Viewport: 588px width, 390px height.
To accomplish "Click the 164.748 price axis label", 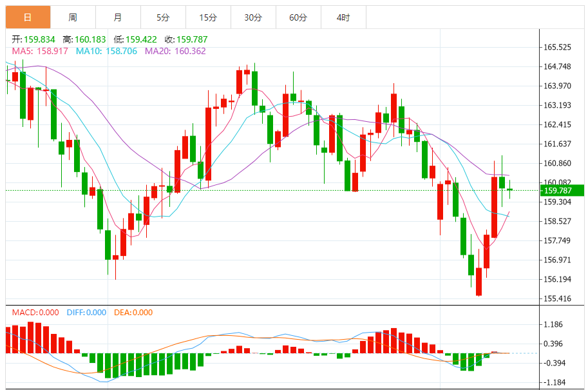I will coord(557,66).
